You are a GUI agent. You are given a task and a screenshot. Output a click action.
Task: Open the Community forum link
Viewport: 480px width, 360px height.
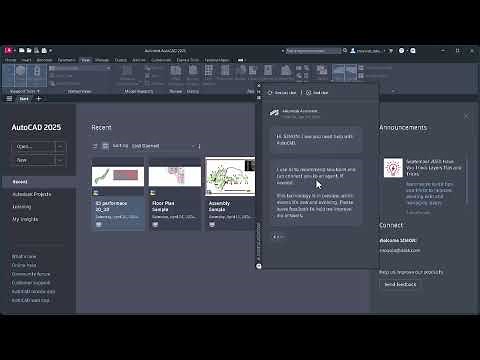point(31,274)
